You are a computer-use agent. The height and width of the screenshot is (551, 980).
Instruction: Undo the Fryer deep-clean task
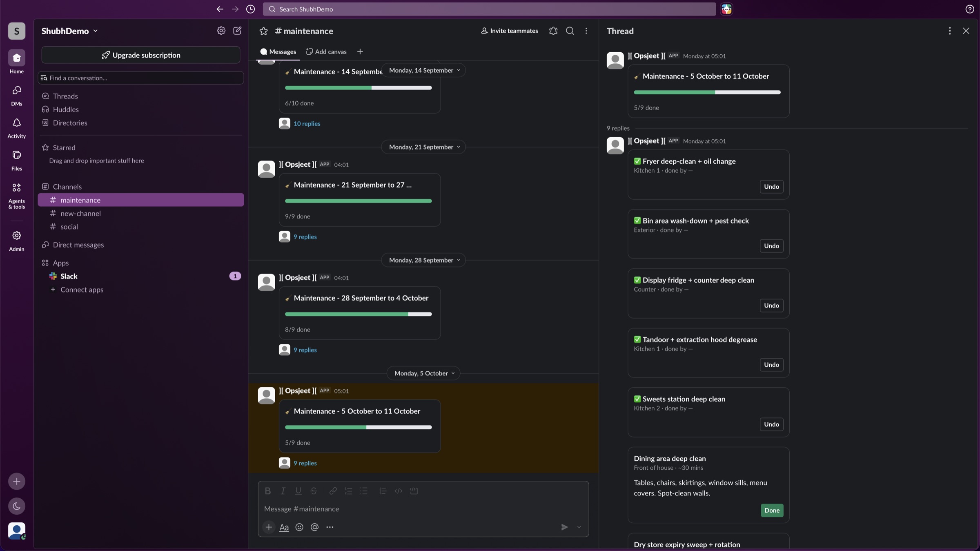click(x=771, y=187)
